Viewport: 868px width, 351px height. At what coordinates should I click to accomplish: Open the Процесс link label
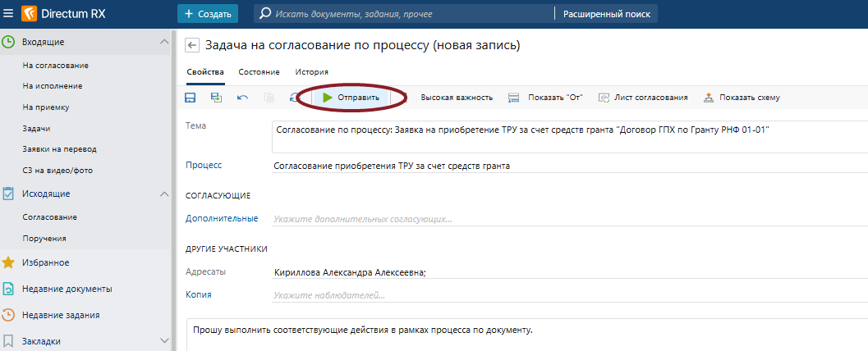pyautogui.click(x=204, y=165)
